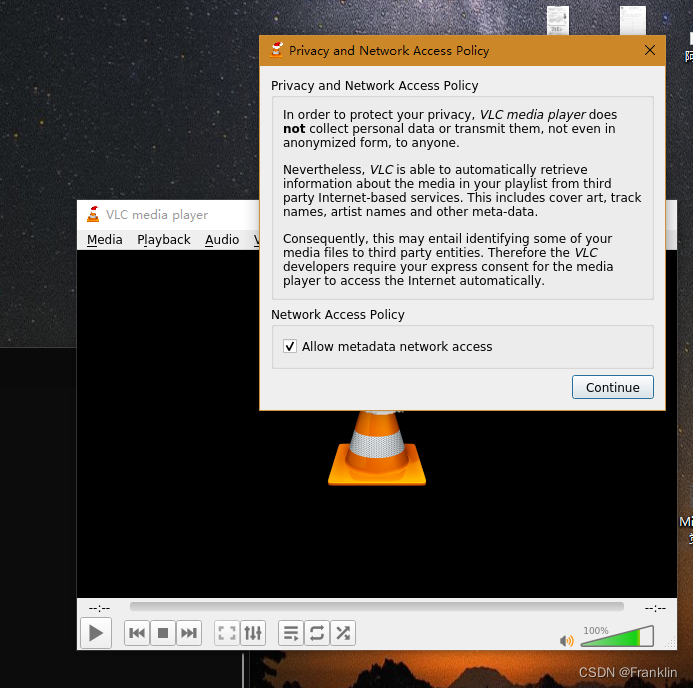This screenshot has width=693, height=688.
Task: Close the Privacy and Network Access Policy dialog
Action: pos(650,50)
